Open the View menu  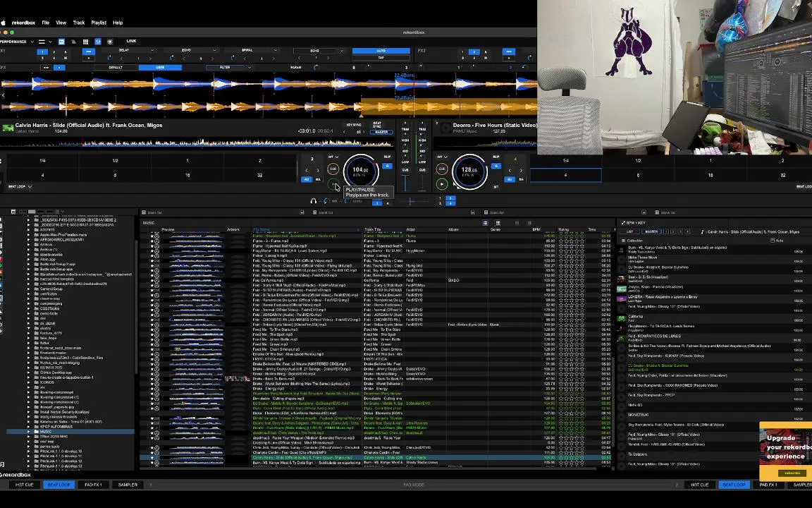point(61,23)
